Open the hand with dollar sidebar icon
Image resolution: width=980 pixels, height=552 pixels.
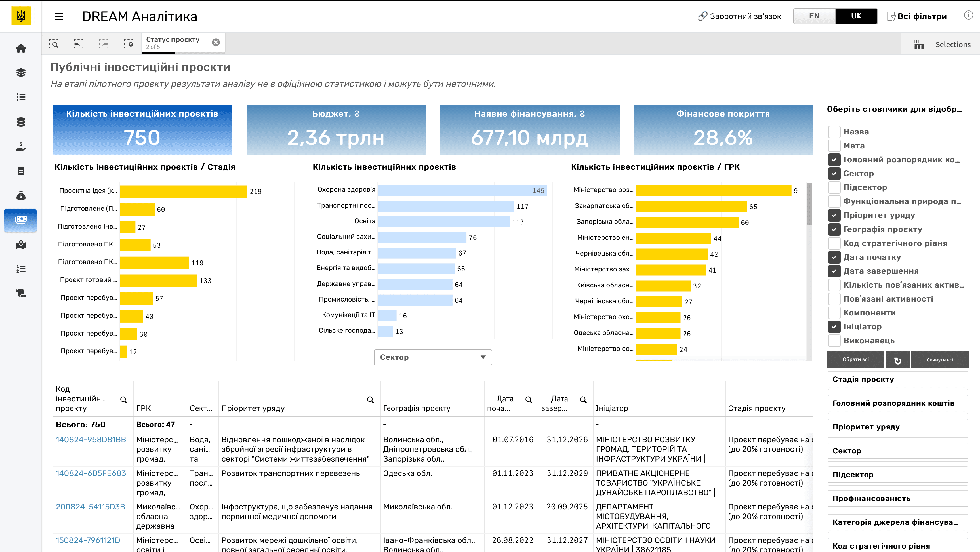(x=21, y=146)
